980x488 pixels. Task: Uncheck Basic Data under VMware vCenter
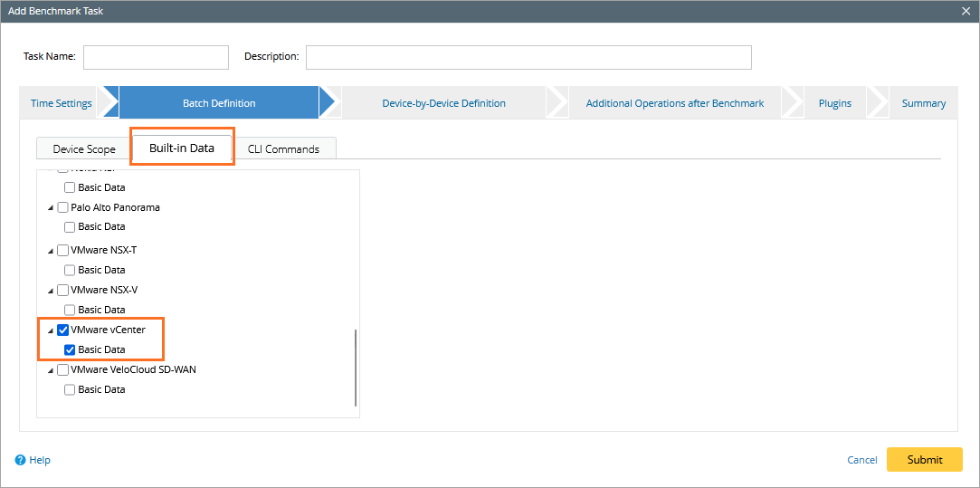(x=70, y=349)
